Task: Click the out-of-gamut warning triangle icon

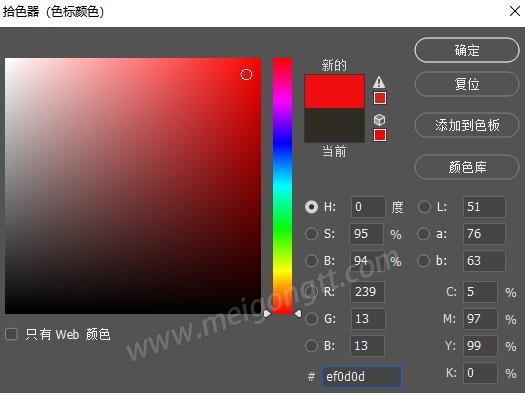Action: [379, 82]
